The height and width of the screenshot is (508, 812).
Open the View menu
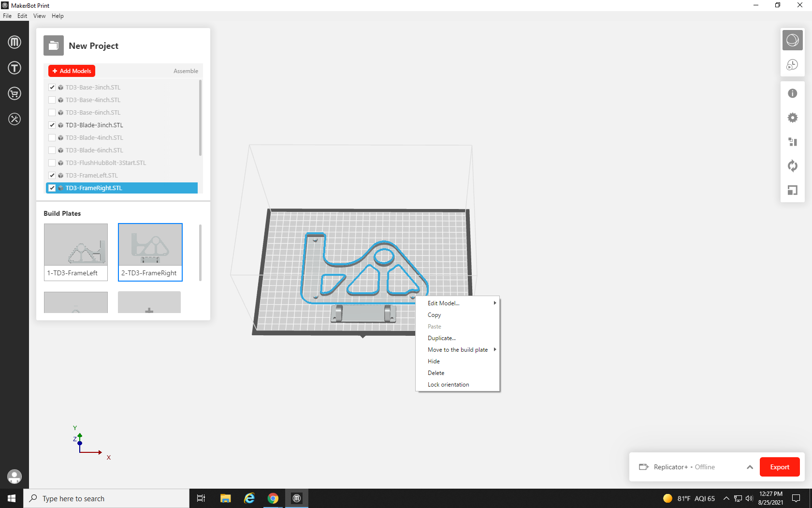coord(40,16)
